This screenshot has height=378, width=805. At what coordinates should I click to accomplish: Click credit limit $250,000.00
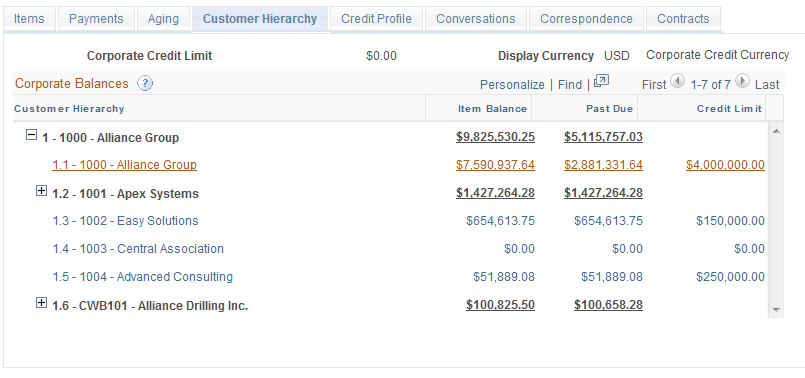pyautogui.click(x=731, y=277)
